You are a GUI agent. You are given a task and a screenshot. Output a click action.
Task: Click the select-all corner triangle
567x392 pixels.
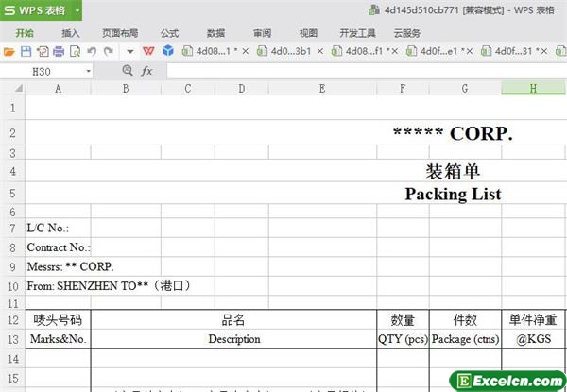[18, 88]
